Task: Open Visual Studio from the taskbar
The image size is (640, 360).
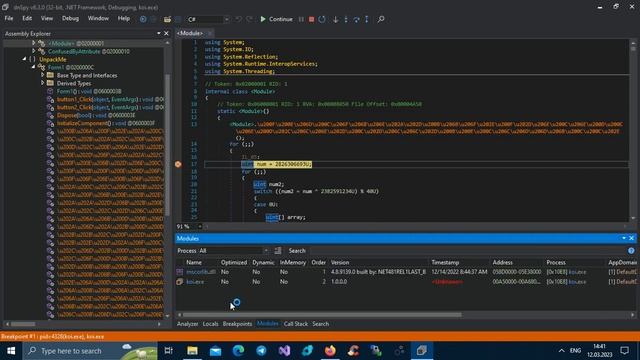Action: tap(284, 351)
